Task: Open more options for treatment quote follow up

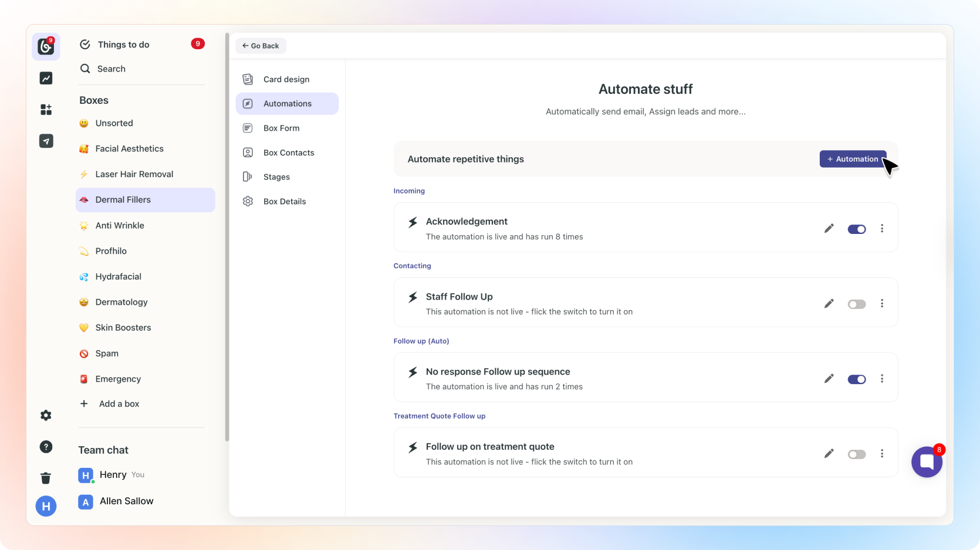Action: click(882, 453)
